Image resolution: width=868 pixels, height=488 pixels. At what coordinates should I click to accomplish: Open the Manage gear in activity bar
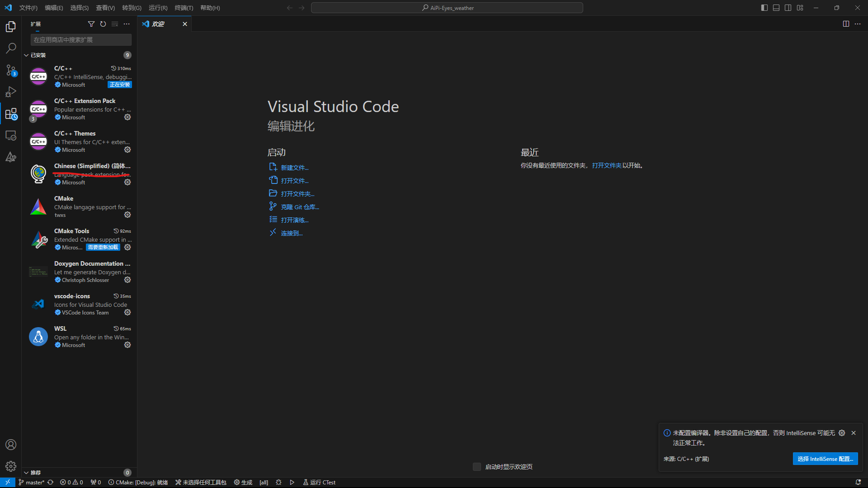(x=11, y=466)
